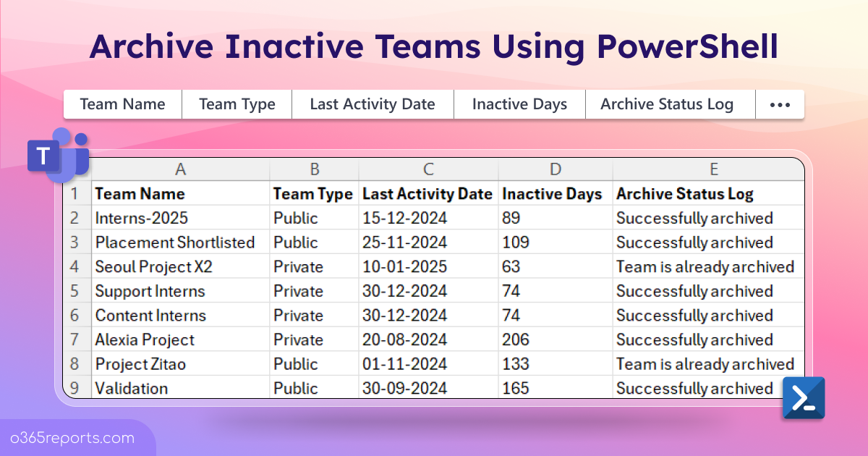Click the '89' inactive days cell
Image resolution: width=868 pixels, height=456 pixels.
(x=556, y=218)
